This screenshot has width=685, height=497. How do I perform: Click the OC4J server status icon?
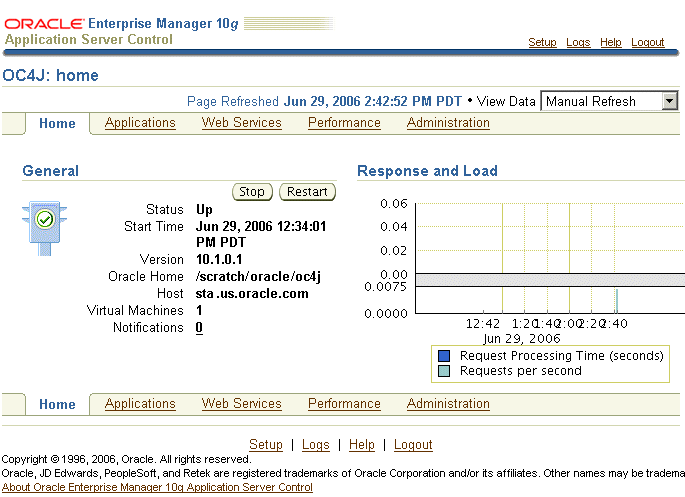45,228
